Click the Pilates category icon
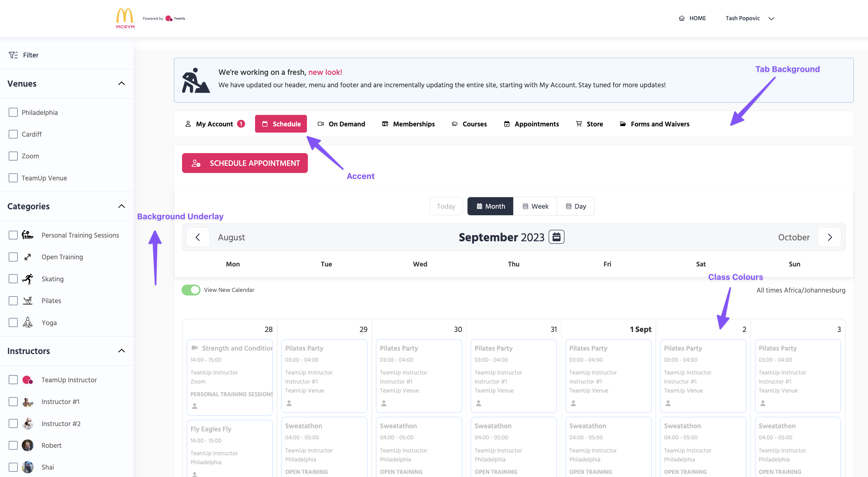 (x=28, y=301)
